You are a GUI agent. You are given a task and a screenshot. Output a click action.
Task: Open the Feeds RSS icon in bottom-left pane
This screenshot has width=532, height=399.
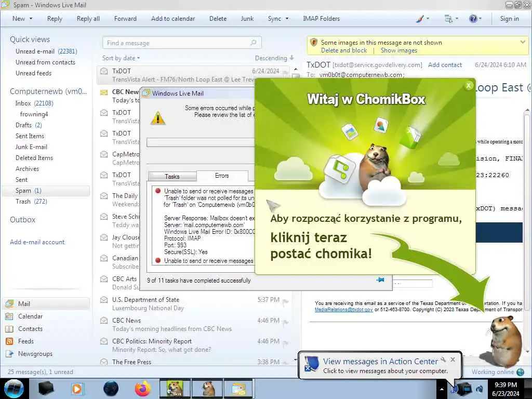(9, 341)
